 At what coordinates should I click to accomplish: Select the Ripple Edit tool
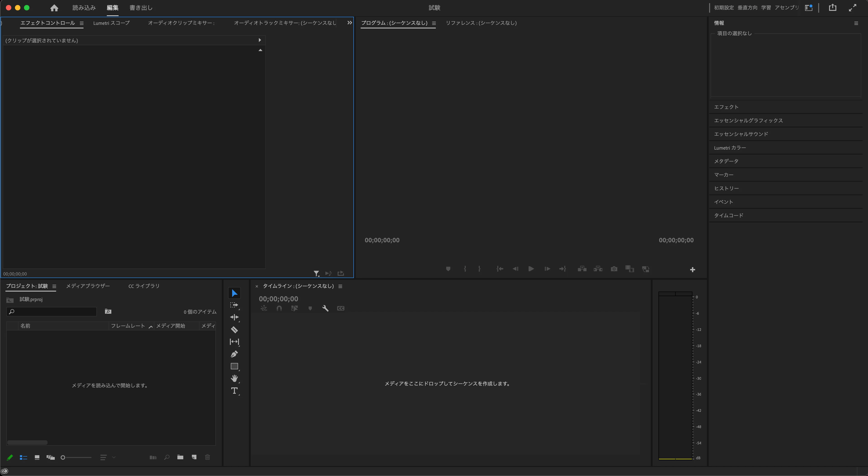[x=234, y=317]
